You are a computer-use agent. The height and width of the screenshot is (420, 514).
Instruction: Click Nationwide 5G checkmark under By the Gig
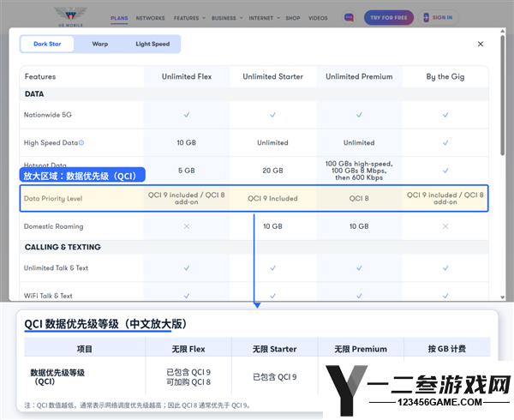click(x=445, y=115)
